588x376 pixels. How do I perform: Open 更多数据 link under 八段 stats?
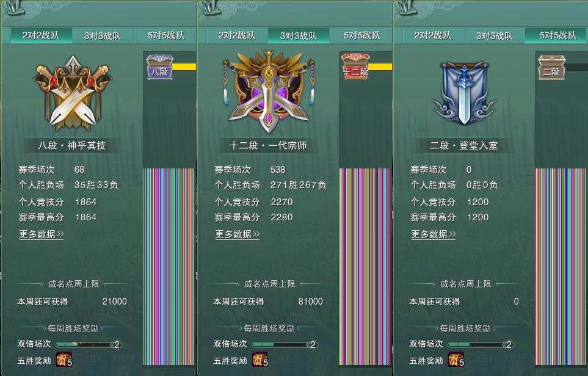pyautogui.click(x=42, y=234)
